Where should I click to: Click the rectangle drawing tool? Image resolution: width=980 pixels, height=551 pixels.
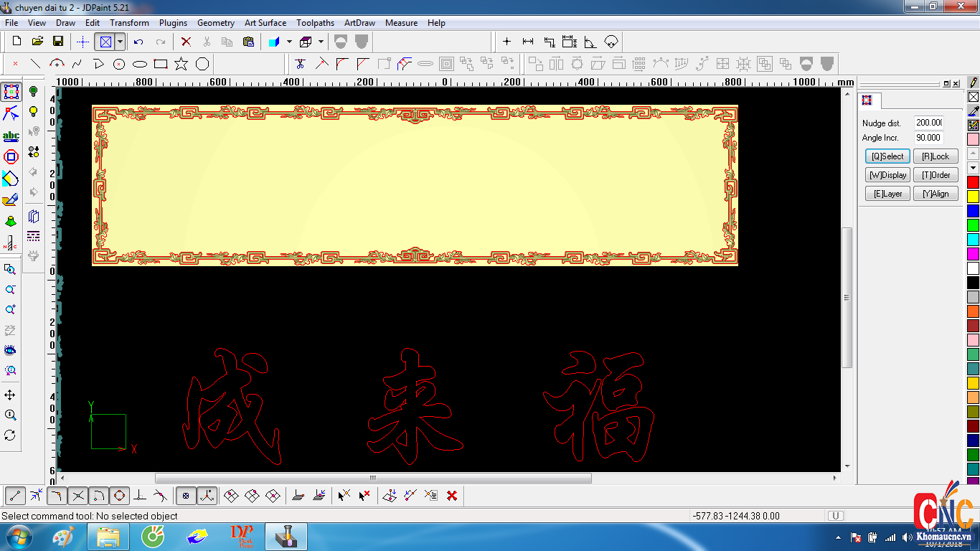pos(161,64)
